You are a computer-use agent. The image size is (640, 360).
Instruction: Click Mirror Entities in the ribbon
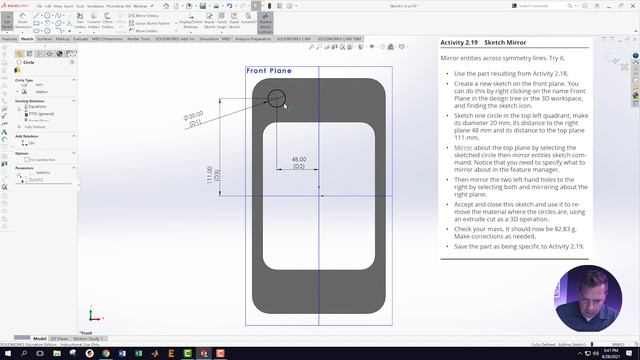tap(144, 16)
